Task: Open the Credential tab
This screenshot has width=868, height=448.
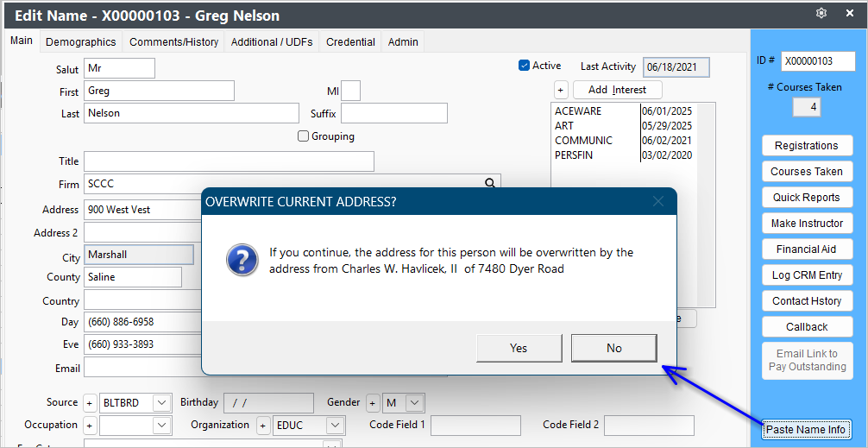Action: (x=350, y=42)
